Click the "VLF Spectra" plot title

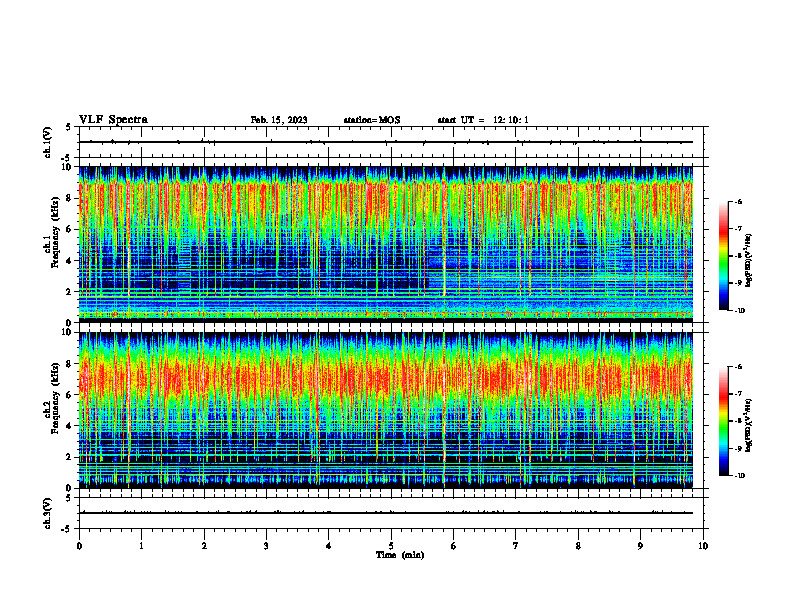click(113, 120)
